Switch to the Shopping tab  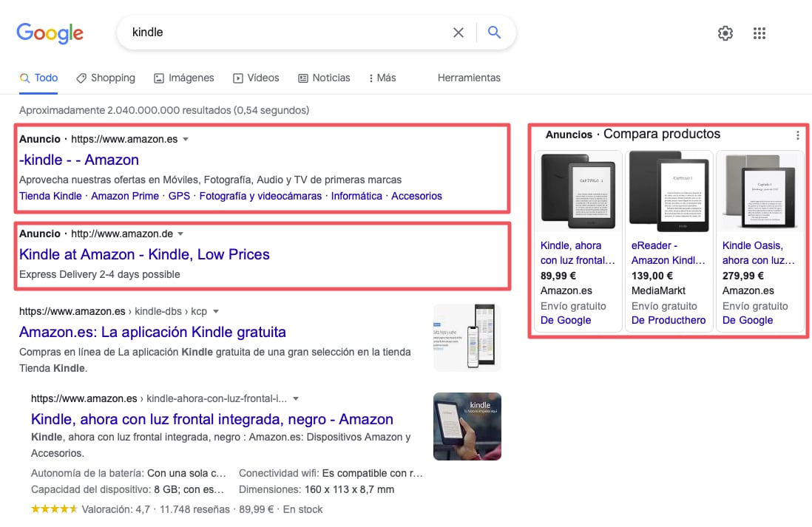[106, 78]
